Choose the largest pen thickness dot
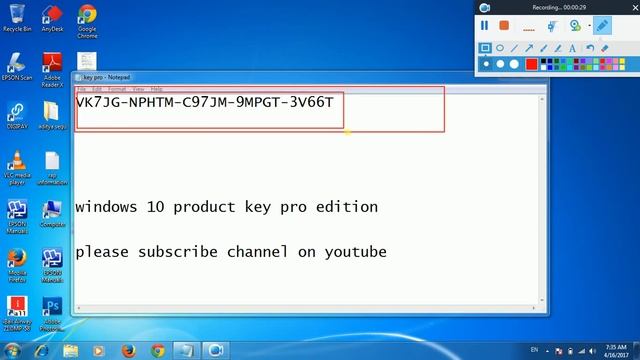Screen dimensions: 640x360 click(x=514, y=64)
